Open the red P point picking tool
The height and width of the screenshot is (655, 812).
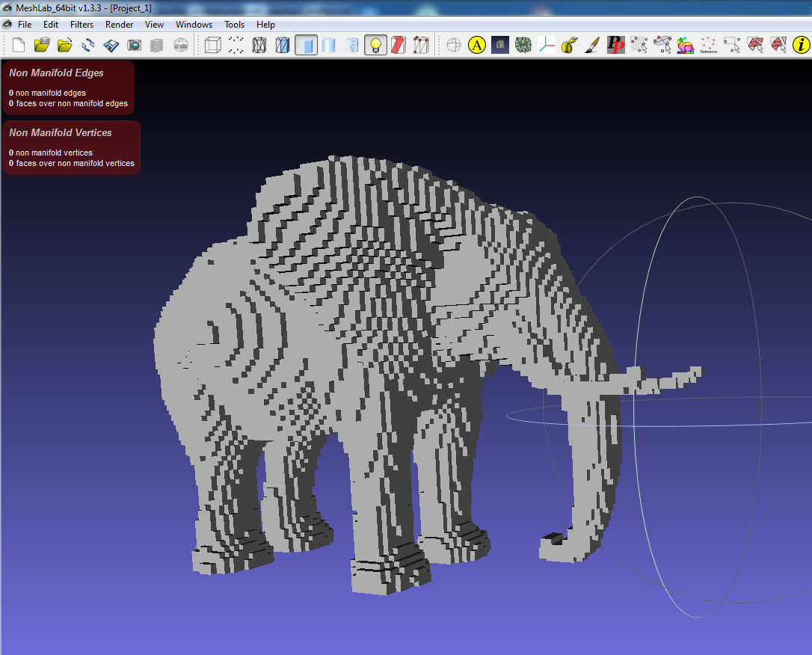pos(616,45)
